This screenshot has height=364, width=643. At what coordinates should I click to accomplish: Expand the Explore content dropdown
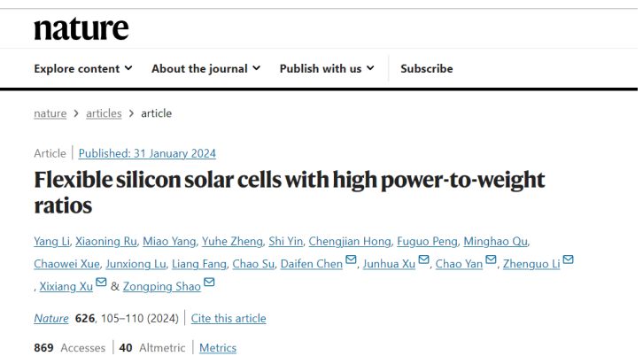click(83, 68)
